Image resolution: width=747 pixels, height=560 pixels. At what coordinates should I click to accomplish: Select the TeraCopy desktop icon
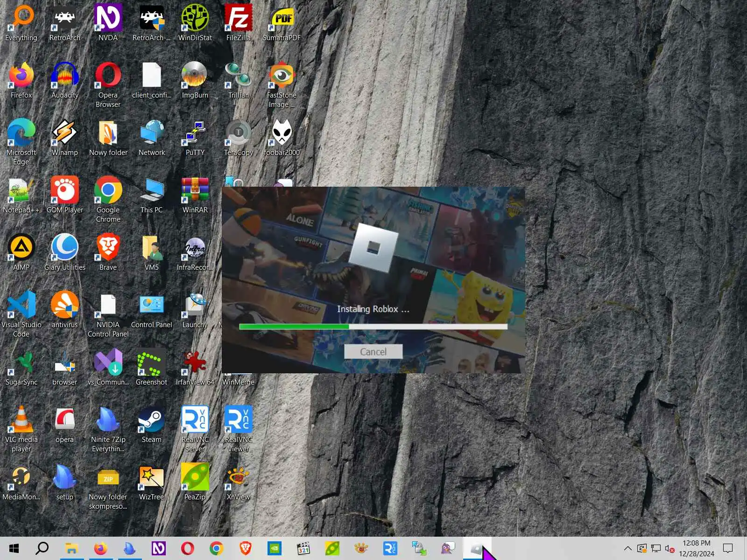pyautogui.click(x=238, y=138)
